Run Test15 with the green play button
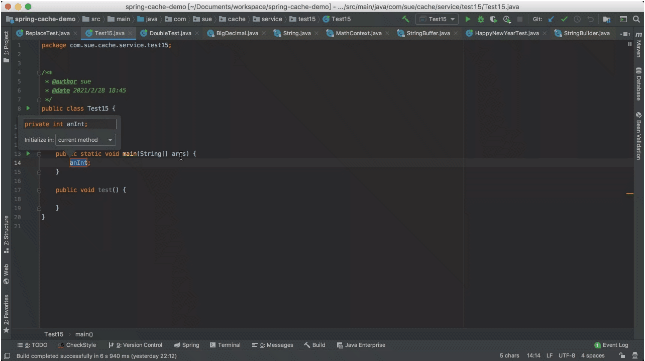The image size is (645, 361). pyautogui.click(x=468, y=19)
